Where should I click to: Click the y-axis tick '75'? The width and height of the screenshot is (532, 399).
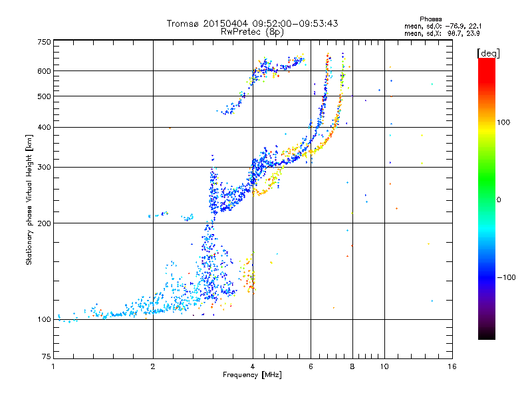point(47,356)
